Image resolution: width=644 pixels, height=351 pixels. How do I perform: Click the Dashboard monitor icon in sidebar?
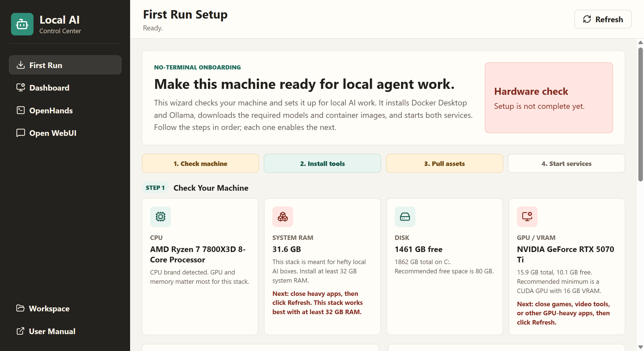pos(21,87)
